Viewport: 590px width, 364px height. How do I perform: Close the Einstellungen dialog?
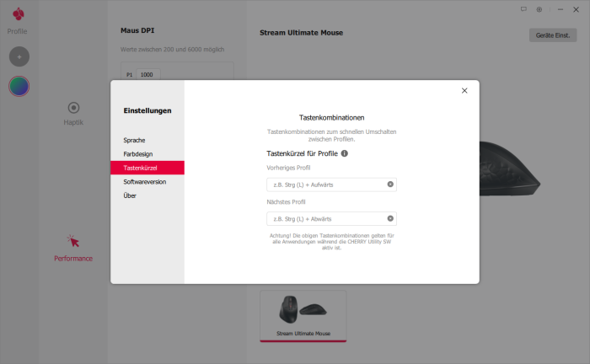[464, 91]
